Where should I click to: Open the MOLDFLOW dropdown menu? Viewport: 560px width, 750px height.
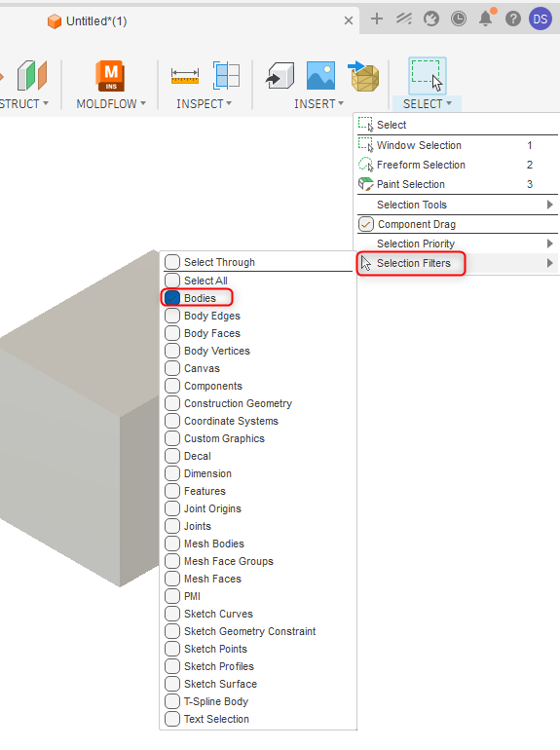tap(111, 104)
